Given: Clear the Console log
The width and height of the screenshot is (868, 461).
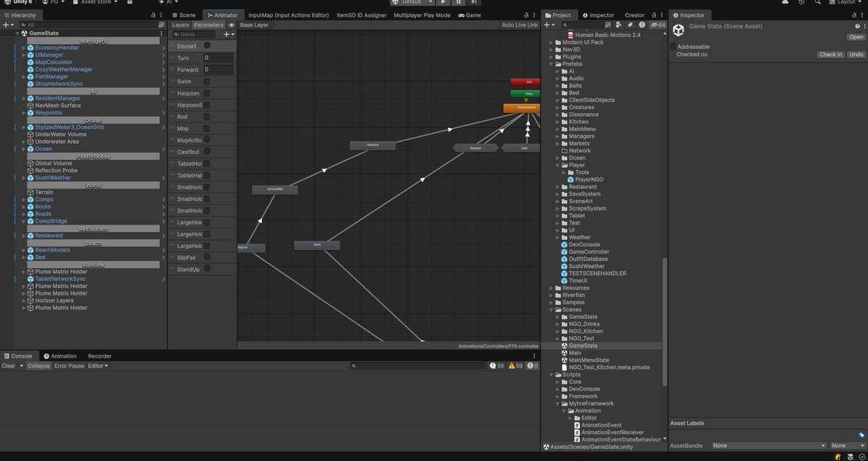Looking at the screenshot, I should pyautogui.click(x=9, y=366).
